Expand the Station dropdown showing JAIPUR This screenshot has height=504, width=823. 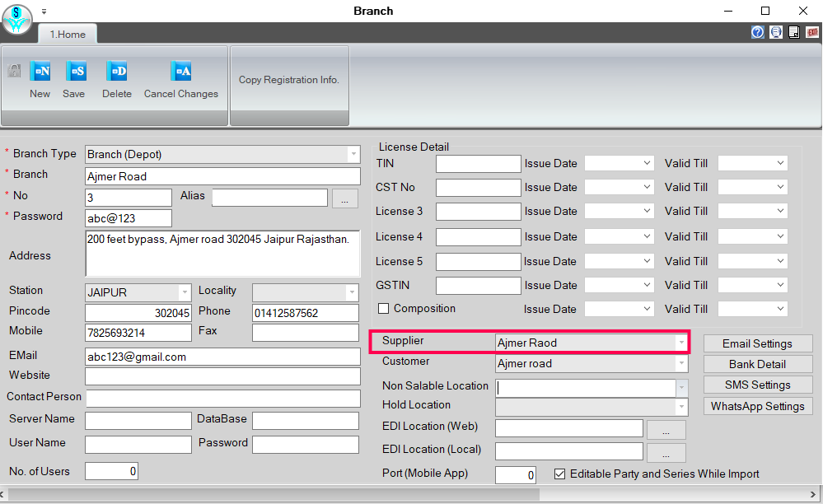click(x=184, y=292)
